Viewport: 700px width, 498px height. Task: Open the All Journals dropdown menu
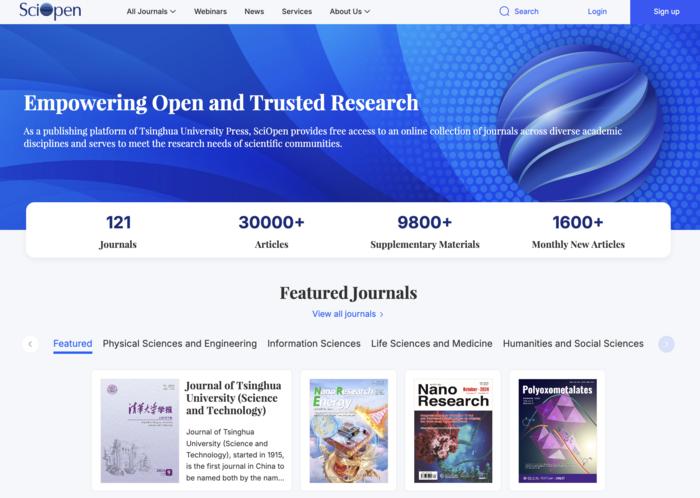click(x=151, y=12)
